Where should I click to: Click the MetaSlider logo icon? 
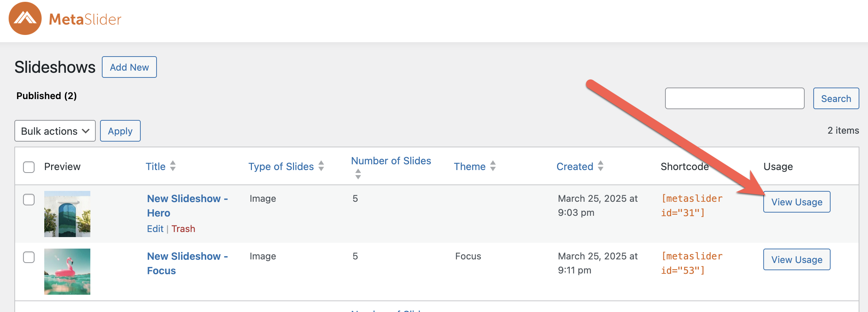click(x=25, y=18)
